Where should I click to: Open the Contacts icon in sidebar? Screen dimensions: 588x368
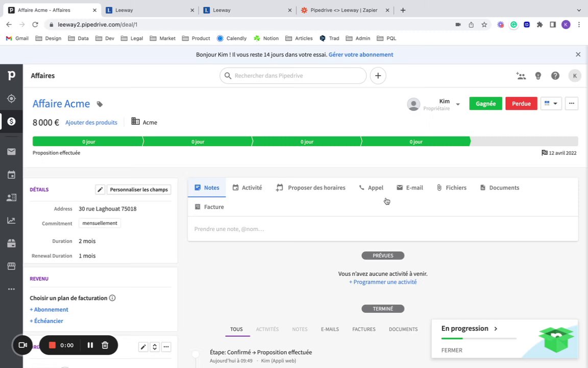(x=11, y=197)
